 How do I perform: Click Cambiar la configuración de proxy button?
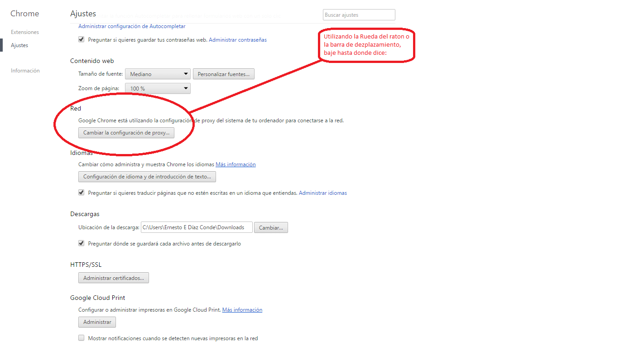[126, 133]
